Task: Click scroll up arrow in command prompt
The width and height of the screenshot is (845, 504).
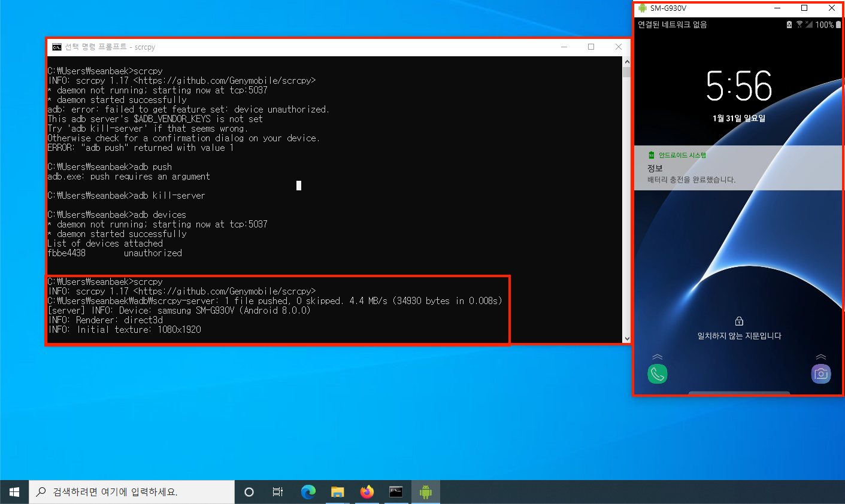Action: (x=627, y=62)
